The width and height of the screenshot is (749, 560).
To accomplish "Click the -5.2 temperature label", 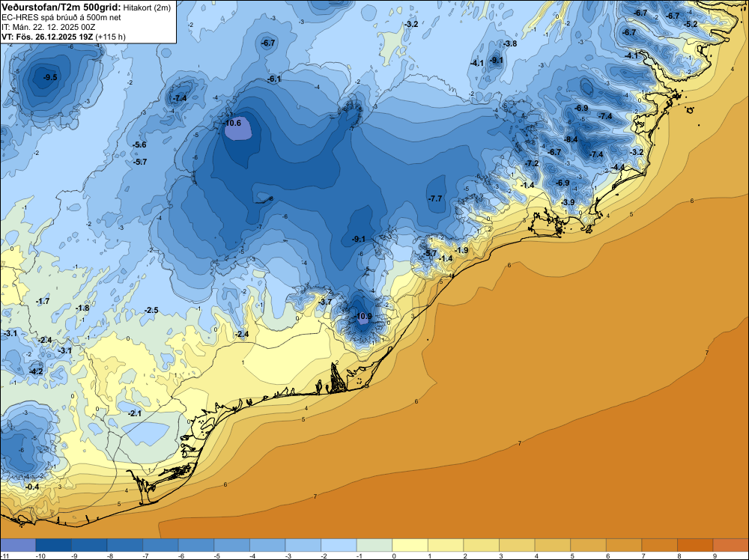I will click(691, 25).
